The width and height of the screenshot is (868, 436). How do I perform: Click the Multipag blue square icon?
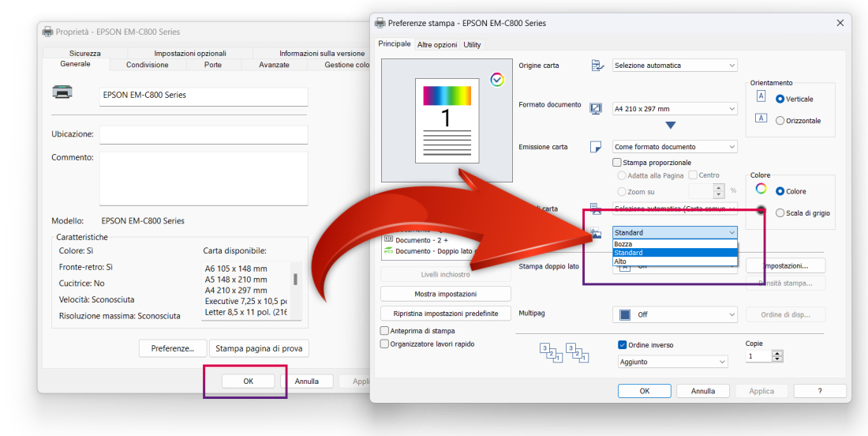click(625, 314)
